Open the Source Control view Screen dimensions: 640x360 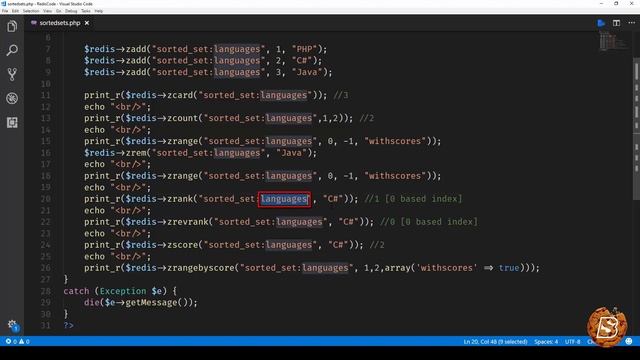[12, 74]
